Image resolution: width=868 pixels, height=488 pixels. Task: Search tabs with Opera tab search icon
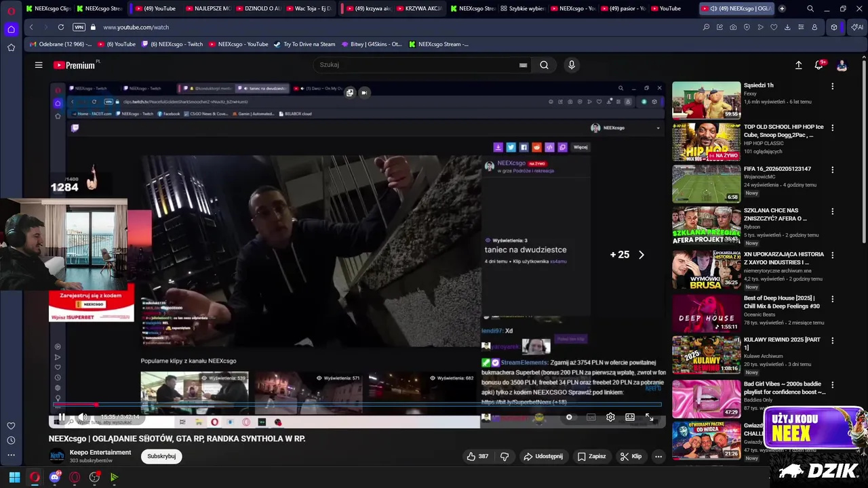click(810, 9)
